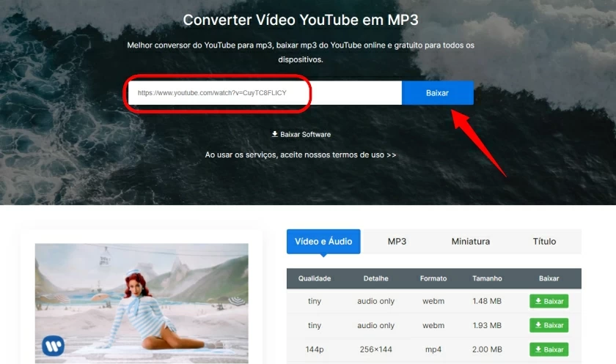616x364 pixels.
Task: Click the 256×144 detail cell
Action: point(376,349)
